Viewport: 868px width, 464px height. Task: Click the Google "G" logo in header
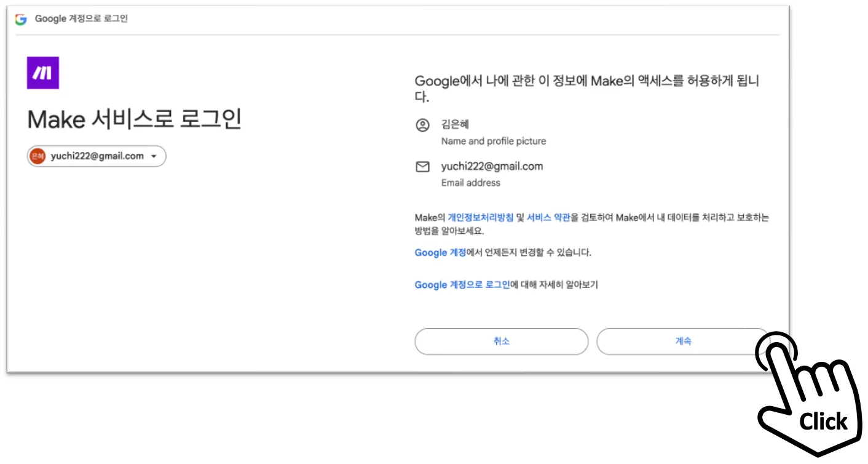[x=22, y=19]
